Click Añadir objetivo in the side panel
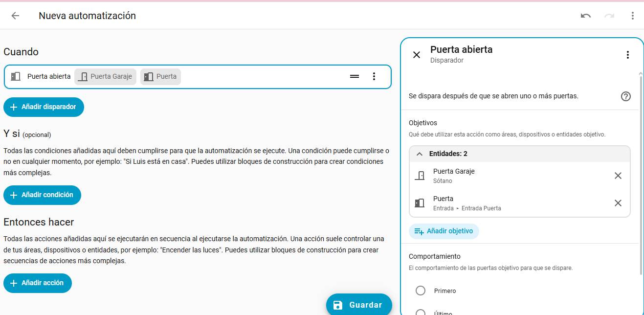This screenshot has width=644, height=315. [x=444, y=231]
